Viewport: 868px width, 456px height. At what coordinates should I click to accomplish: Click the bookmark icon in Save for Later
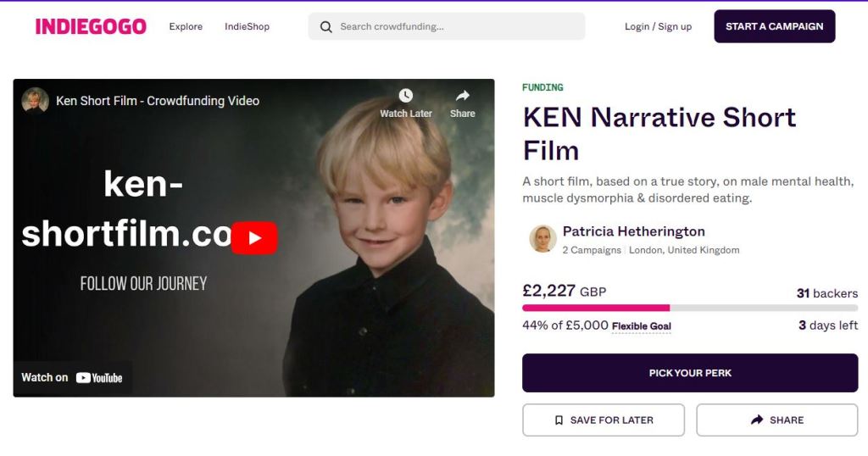point(559,420)
